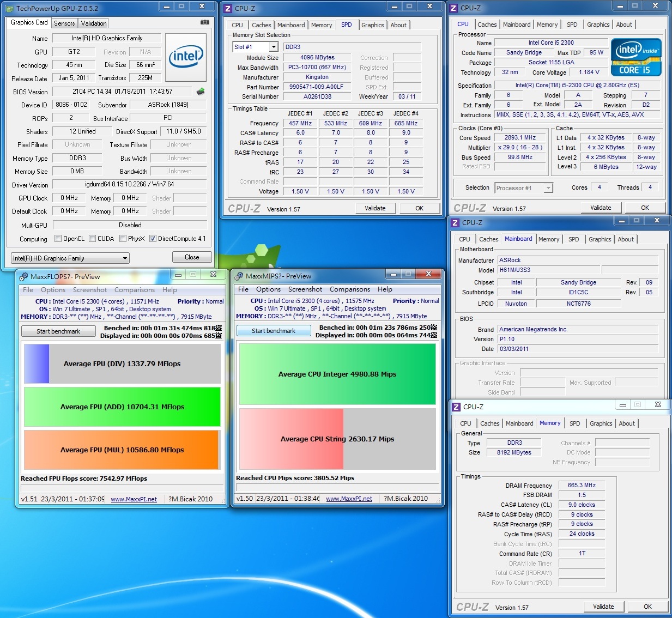This screenshot has width=672, height=618.
Task: Click the Average FPU (MUL) result bar
Action: click(122, 450)
